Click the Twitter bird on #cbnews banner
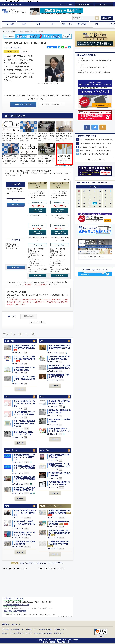This screenshot has height=644, width=115. point(107,274)
